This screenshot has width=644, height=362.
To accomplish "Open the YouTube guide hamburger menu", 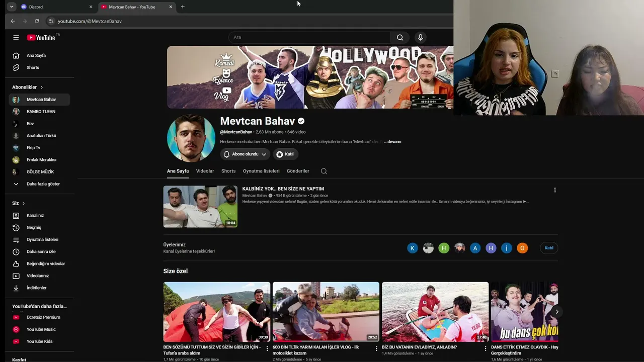I will (x=16, y=38).
